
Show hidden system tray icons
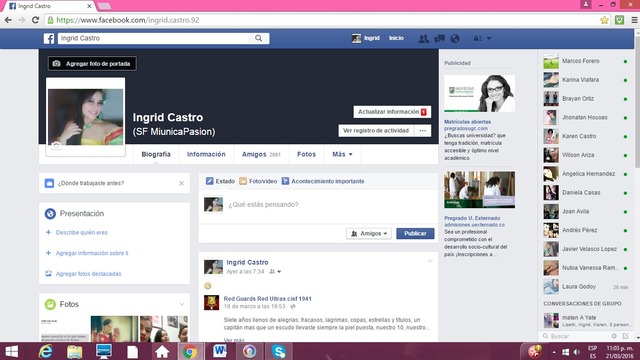(x=554, y=352)
